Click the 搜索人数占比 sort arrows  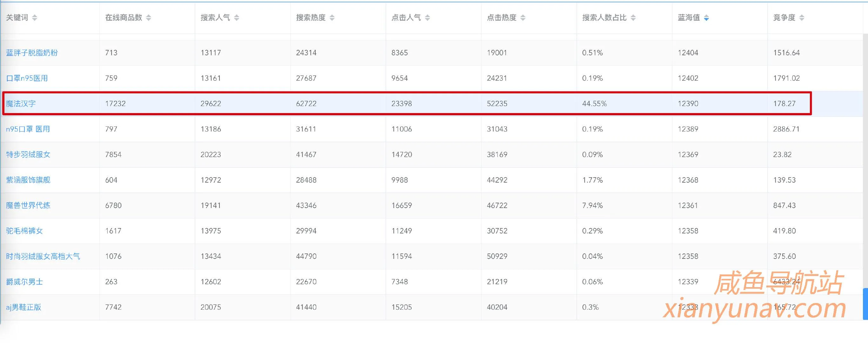coord(634,17)
